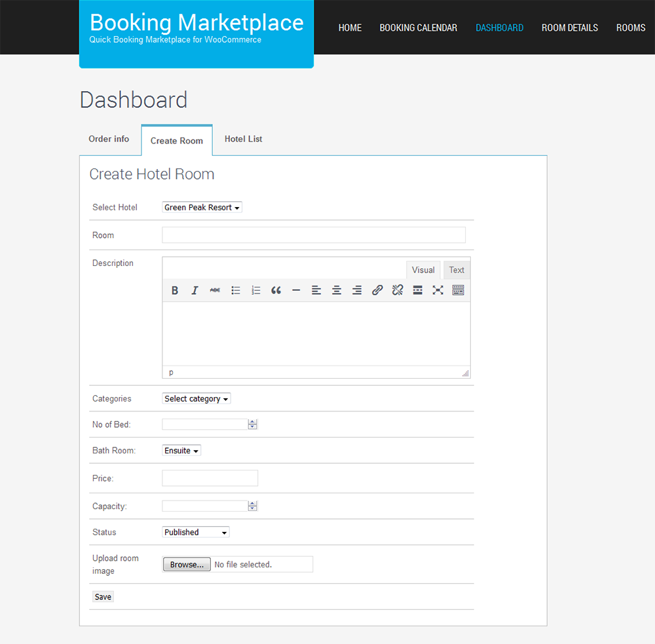This screenshot has height=644, width=655.
Task: Open BOOKING CALENDAR menu item
Action: 418,28
